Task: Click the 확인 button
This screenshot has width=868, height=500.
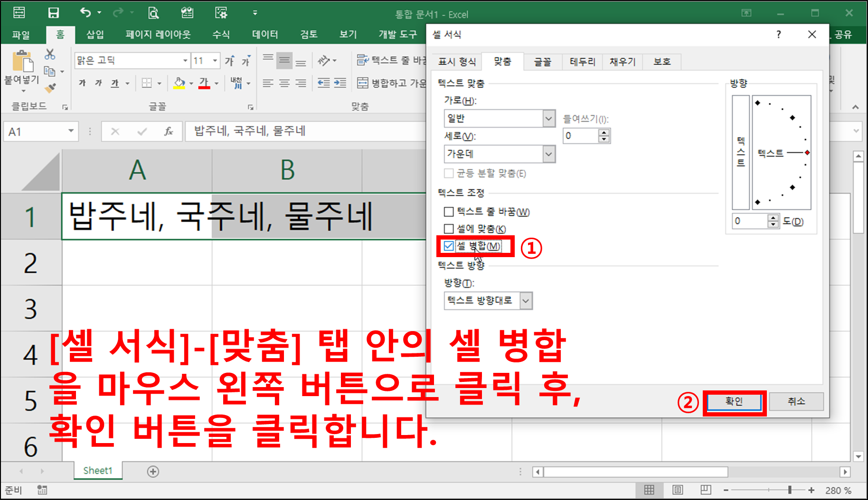Action: tap(734, 401)
